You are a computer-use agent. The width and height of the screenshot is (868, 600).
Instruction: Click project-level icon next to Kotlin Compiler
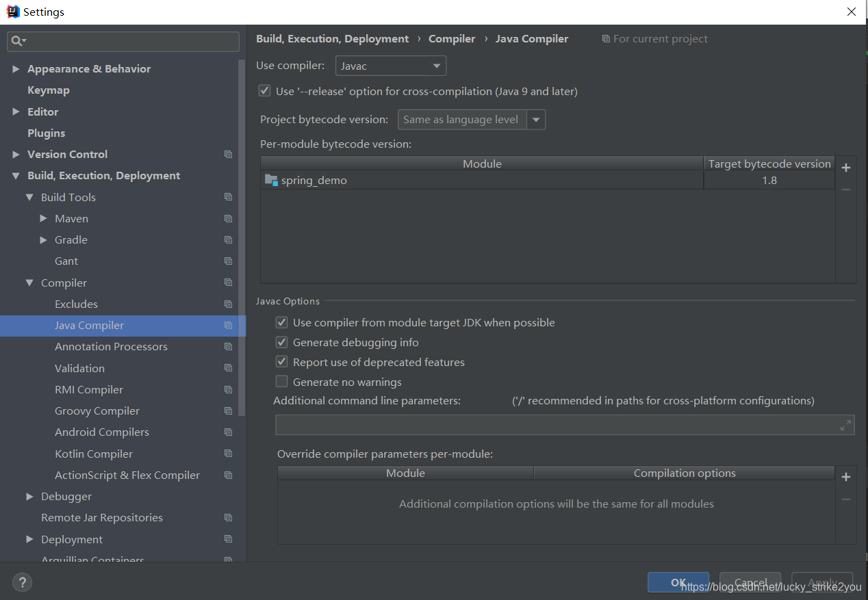pyautogui.click(x=229, y=454)
